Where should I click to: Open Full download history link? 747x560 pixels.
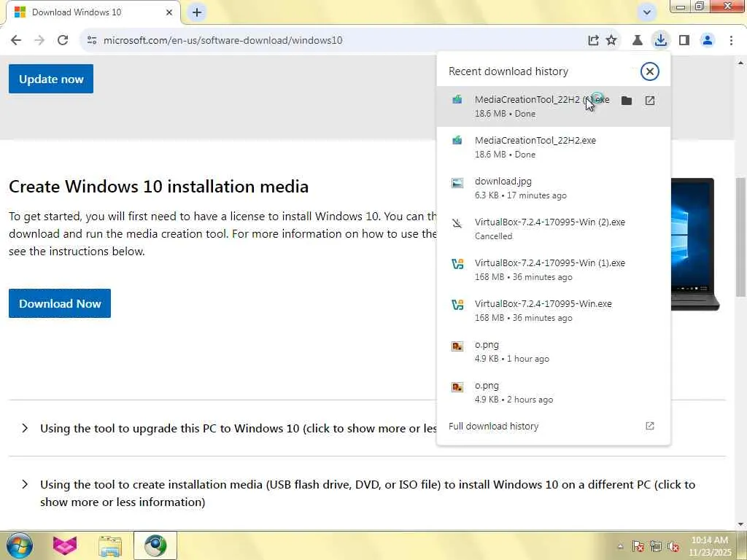[x=553, y=426]
